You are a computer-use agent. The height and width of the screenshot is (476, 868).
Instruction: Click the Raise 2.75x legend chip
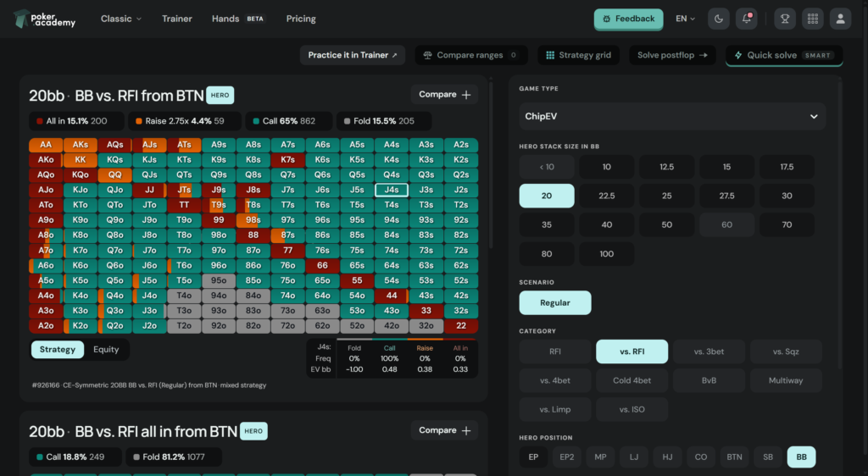(184, 121)
